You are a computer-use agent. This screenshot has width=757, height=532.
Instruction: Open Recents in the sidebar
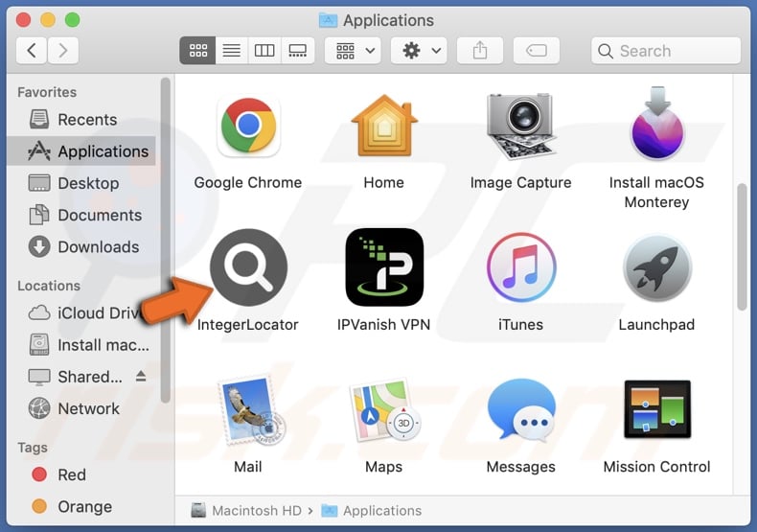[81, 119]
